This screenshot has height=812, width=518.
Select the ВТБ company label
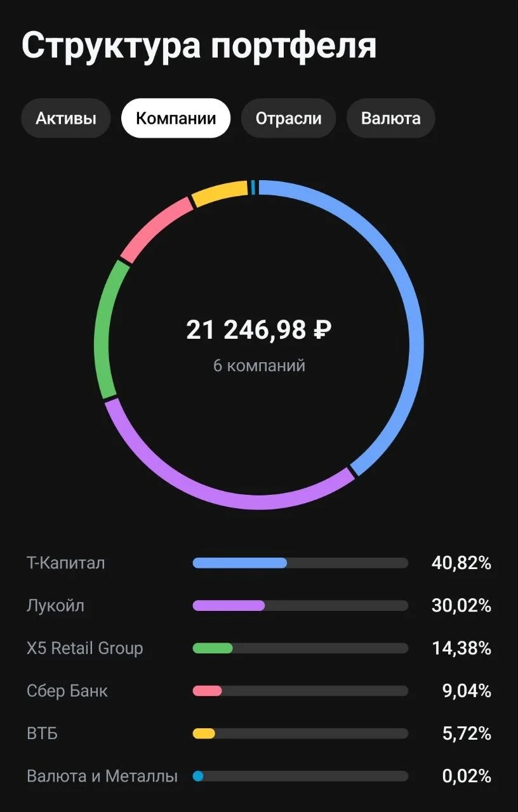pos(42,734)
